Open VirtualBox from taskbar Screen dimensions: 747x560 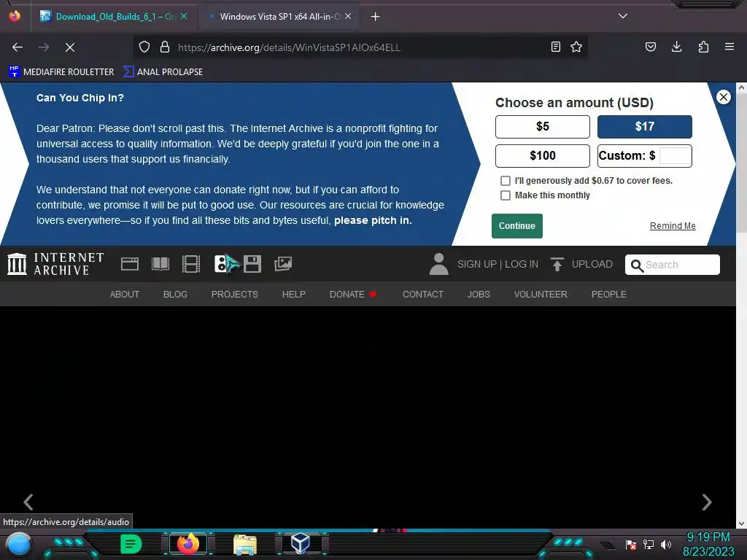pos(300,544)
